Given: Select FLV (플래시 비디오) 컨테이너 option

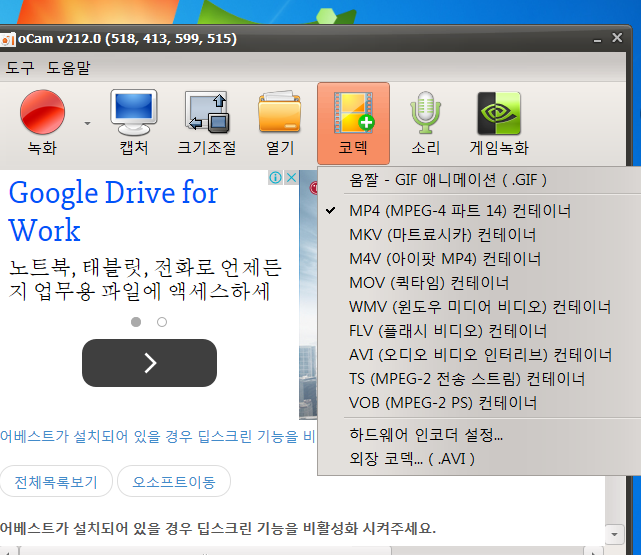Looking at the screenshot, I should [479, 331].
